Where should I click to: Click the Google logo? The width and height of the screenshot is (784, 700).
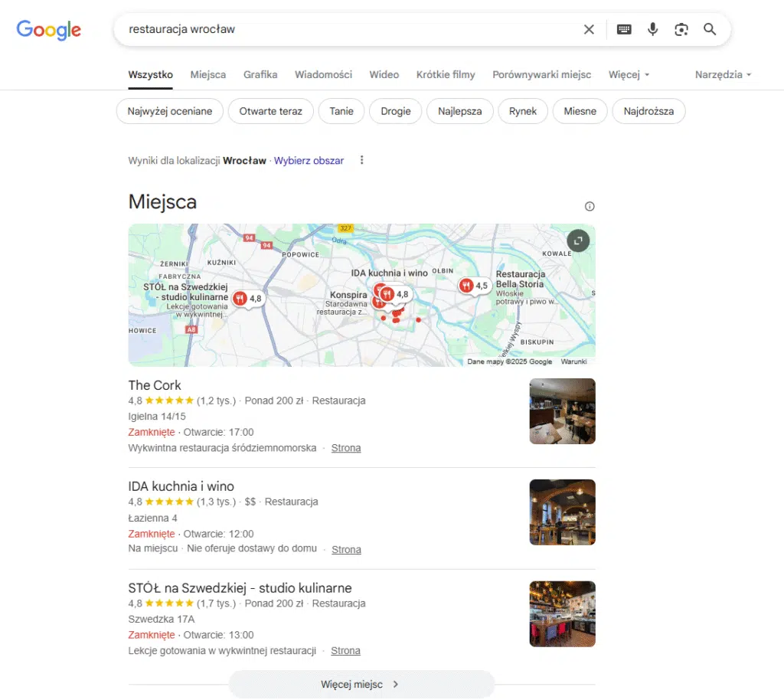point(48,30)
